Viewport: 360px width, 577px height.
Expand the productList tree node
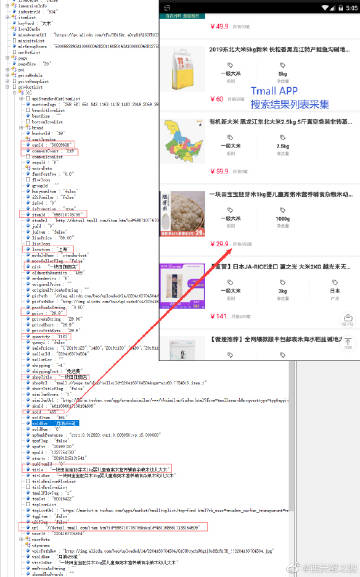coord(8,87)
